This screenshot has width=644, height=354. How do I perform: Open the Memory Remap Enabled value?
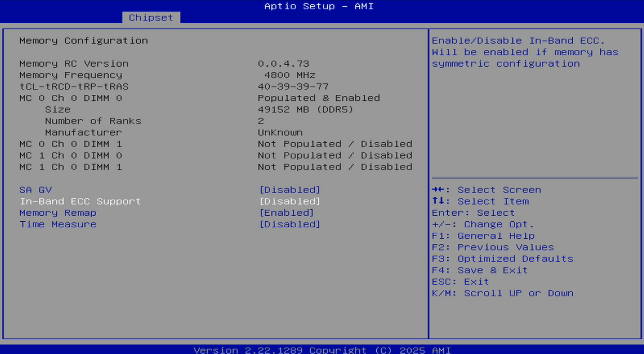click(x=286, y=213)
